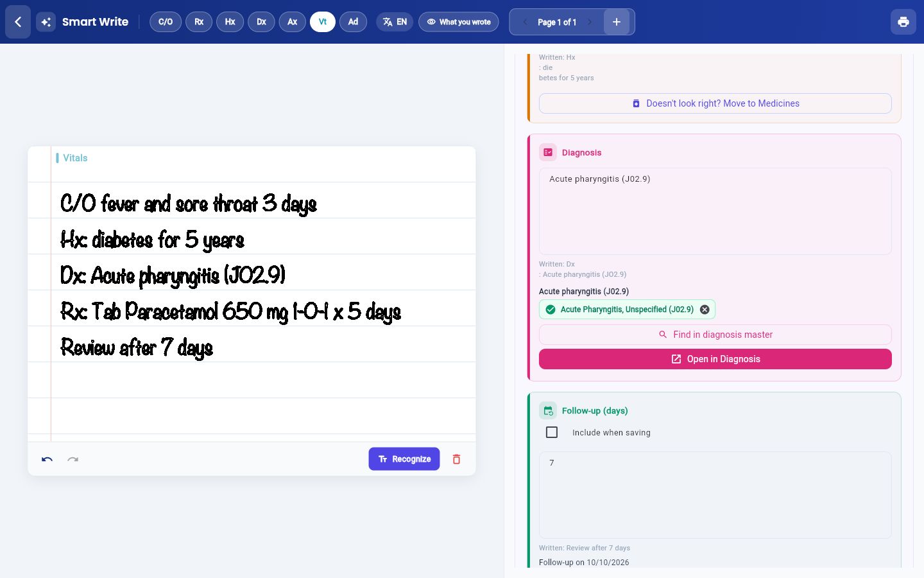Screen dimensions: 924x578
Task: Switch language with the EN button
Action: 395,22
